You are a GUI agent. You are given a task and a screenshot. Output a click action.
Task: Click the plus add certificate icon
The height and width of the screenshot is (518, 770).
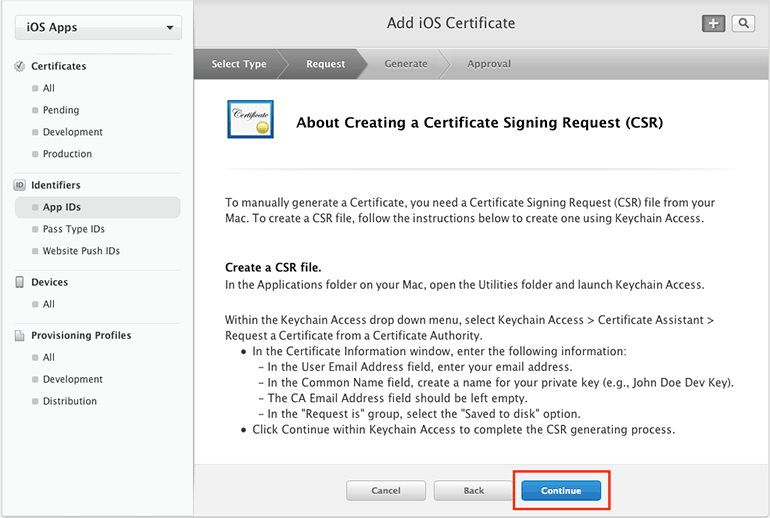(713, 24)
